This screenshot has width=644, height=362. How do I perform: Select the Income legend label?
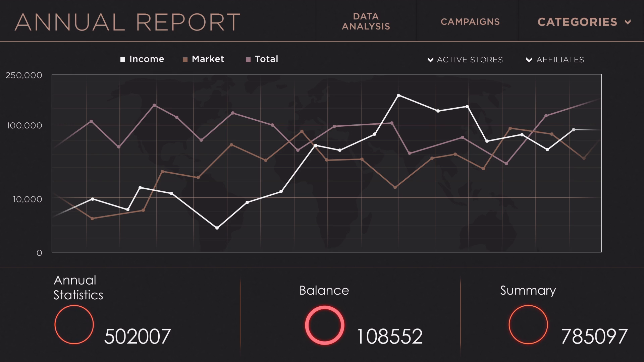pyautogui.click(x=147, y=59)
